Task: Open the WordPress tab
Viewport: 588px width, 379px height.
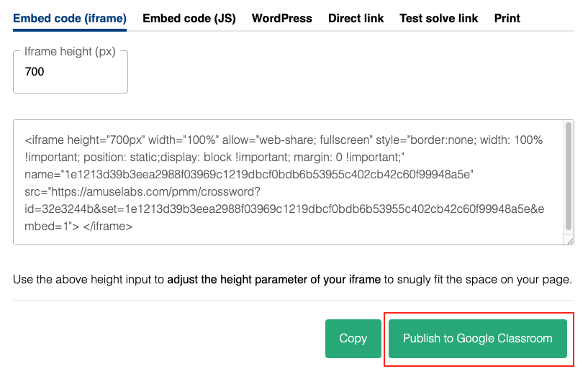Action: [281, 19]
